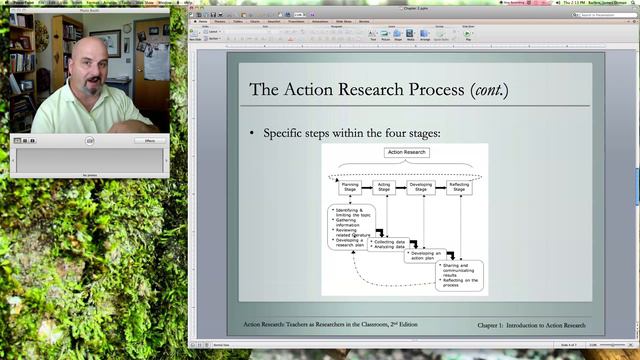The height and width of the screenshot is (360, 640).
Task: Open the Layout dropdown in PowerPoint ribbon
Action: pyautogui.click(x=213, y=31)
